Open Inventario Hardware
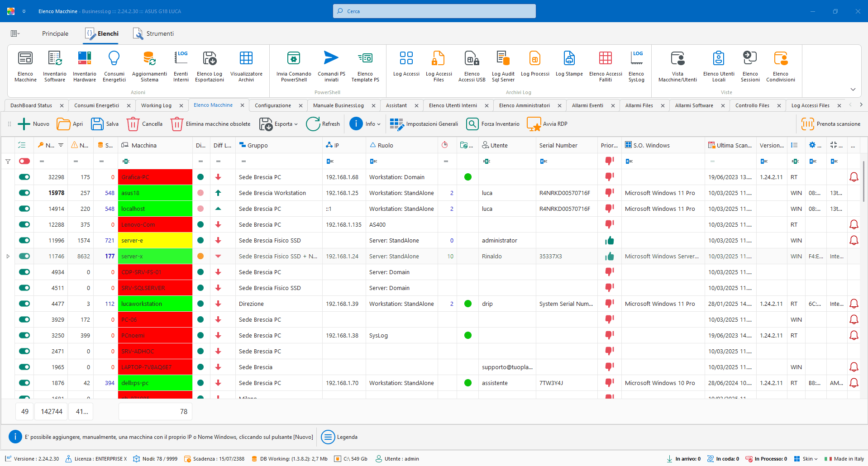 pos(85,67)
